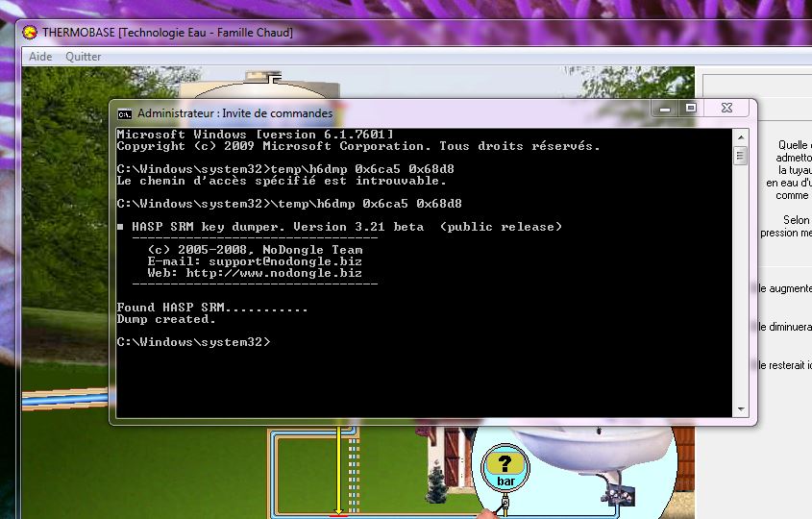The height and width of the screenshot is (519, 812).
Task: Minimize the Invite de commandes window
Action: (665, 109)
